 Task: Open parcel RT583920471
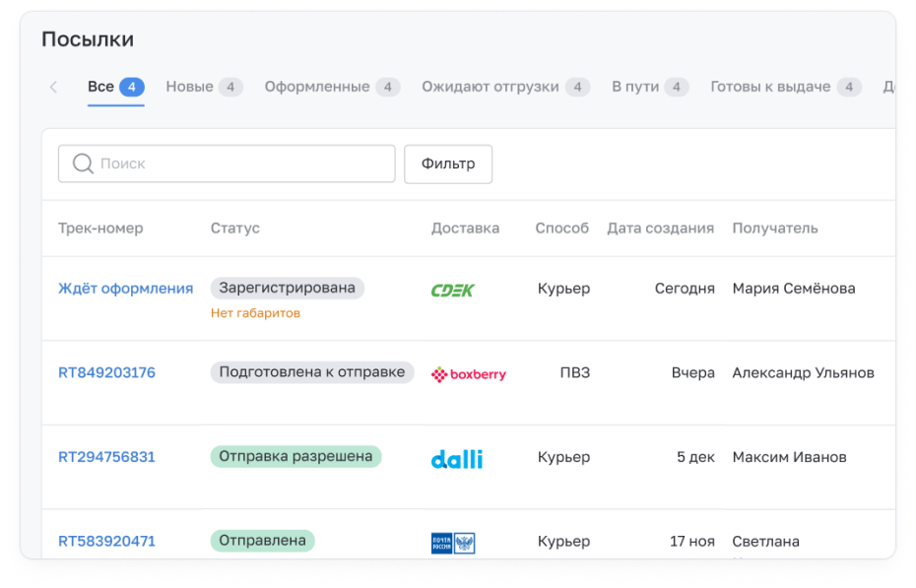pyautogui.click(x=106, y=541)
